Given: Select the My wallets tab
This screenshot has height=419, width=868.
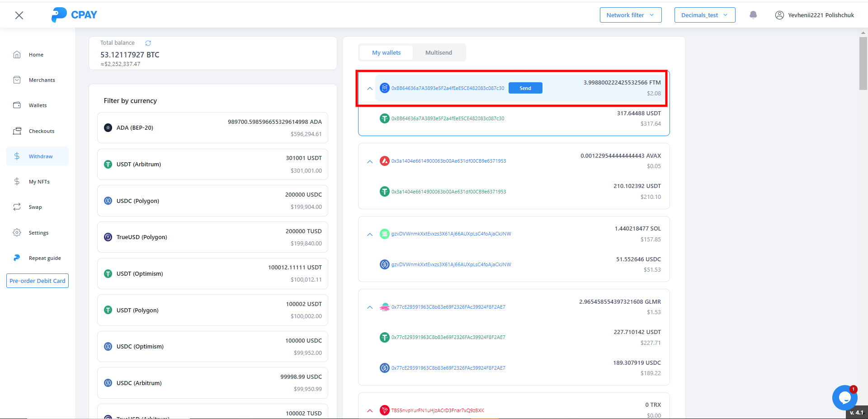Looking at the screenshot, I should click(x=386, y=53).
